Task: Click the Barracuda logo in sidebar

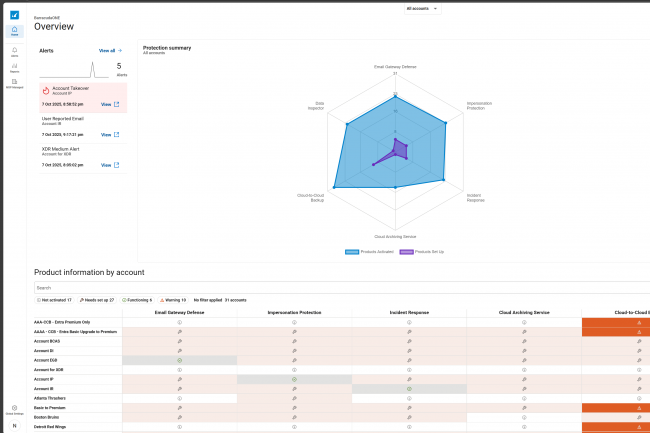Action: [14, 14]
